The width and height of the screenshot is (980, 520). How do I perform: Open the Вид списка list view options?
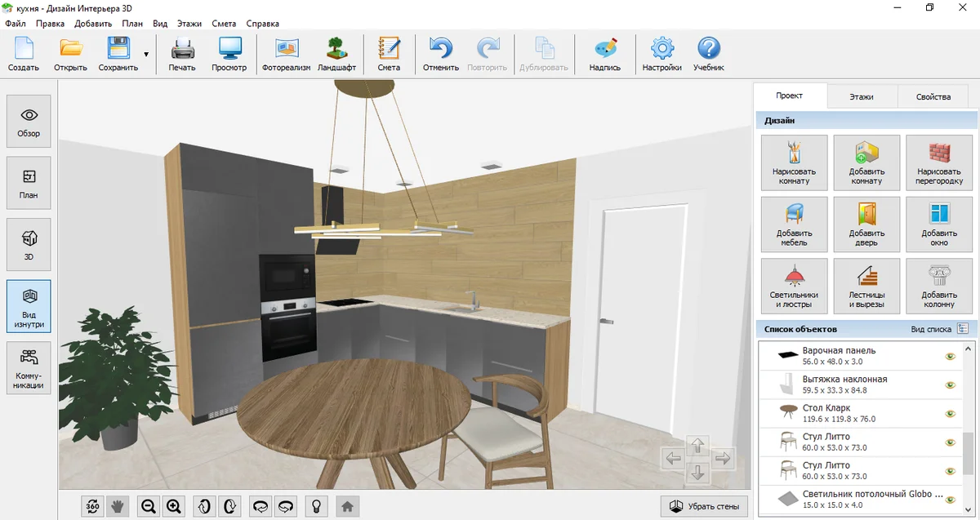962,329
